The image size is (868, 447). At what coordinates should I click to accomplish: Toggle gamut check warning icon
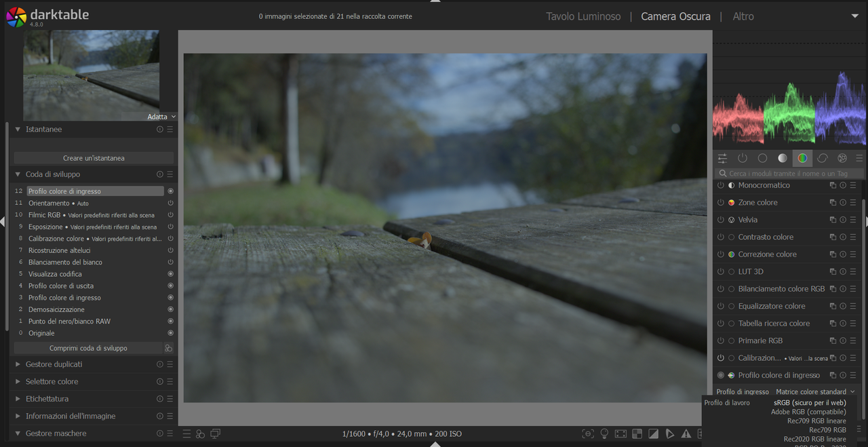[x=686, y=433]
